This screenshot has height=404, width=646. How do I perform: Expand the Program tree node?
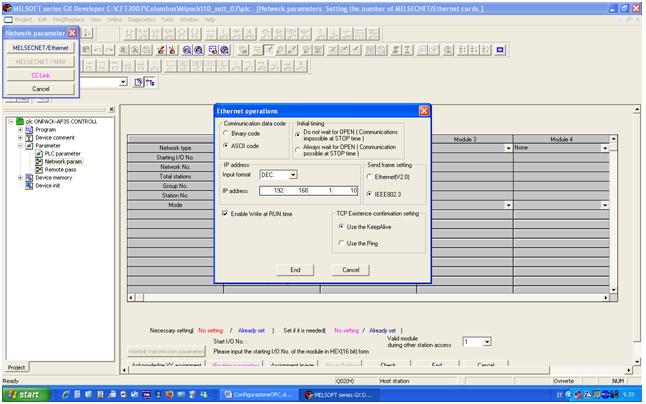[20, 129]
